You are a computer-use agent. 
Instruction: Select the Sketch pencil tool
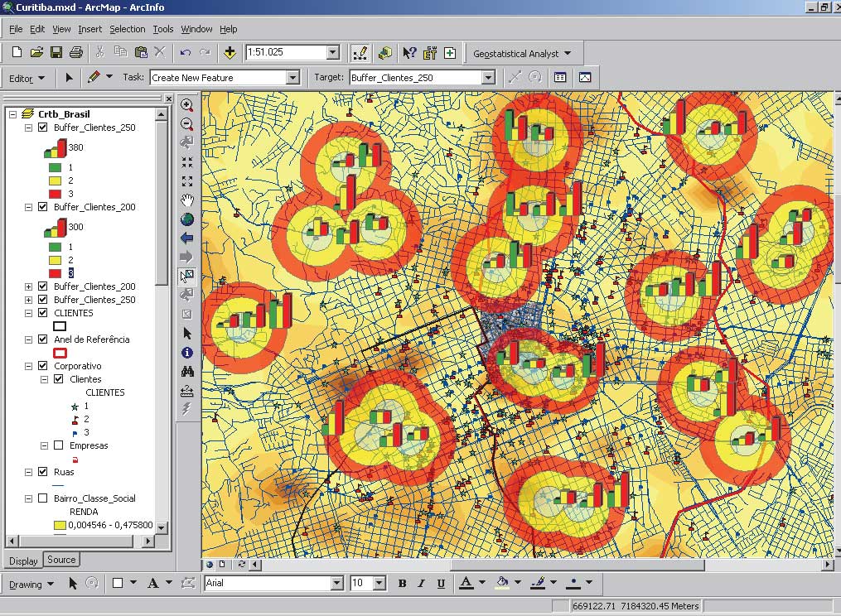(x=94, y=77)
